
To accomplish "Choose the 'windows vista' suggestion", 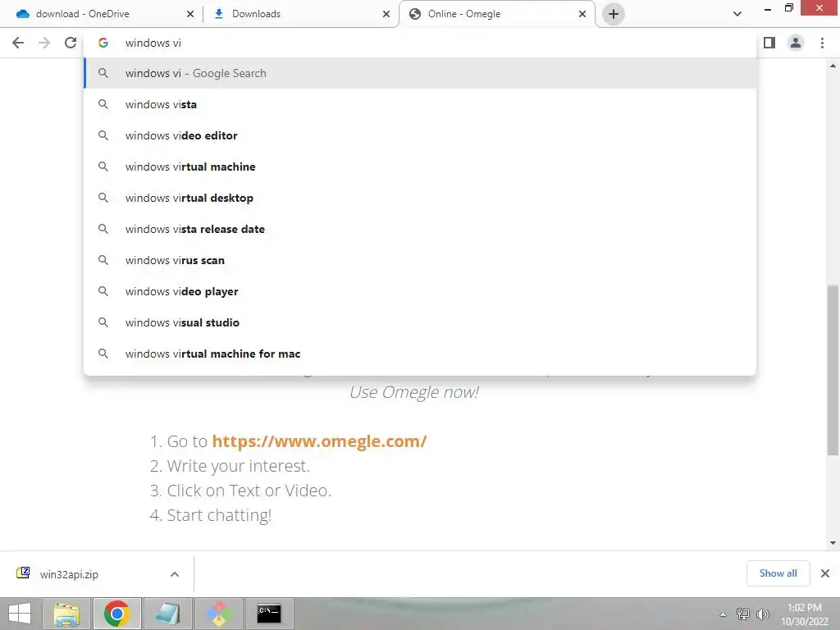I will click(420, 104).
